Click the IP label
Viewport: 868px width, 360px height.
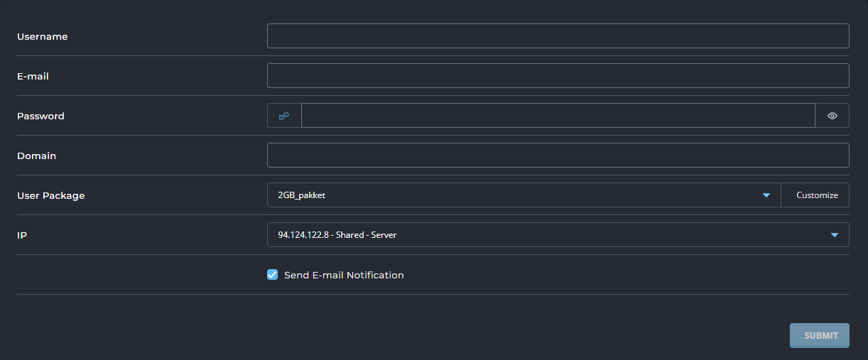(22, 235)
